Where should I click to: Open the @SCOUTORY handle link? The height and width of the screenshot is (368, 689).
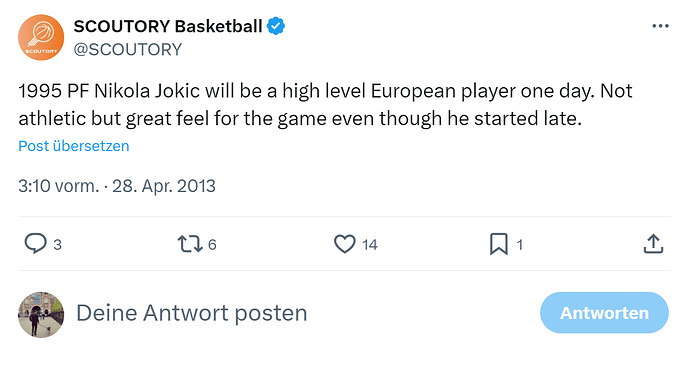pos(127,49)
